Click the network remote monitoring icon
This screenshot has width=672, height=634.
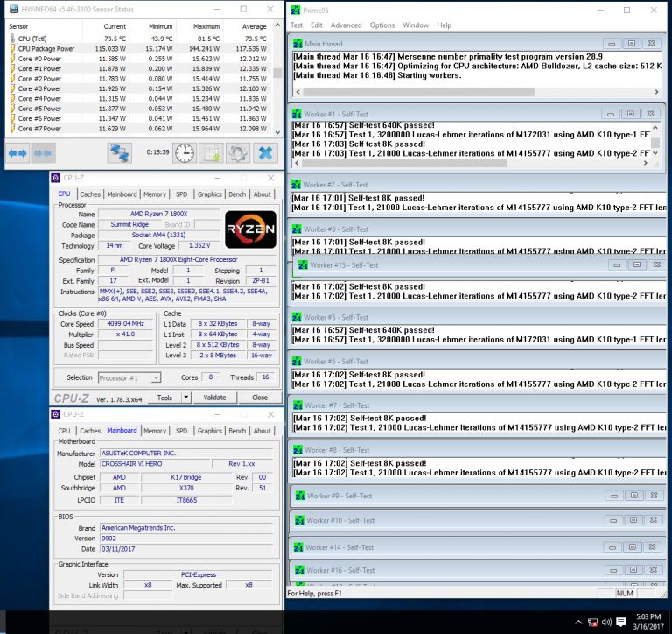120,153
